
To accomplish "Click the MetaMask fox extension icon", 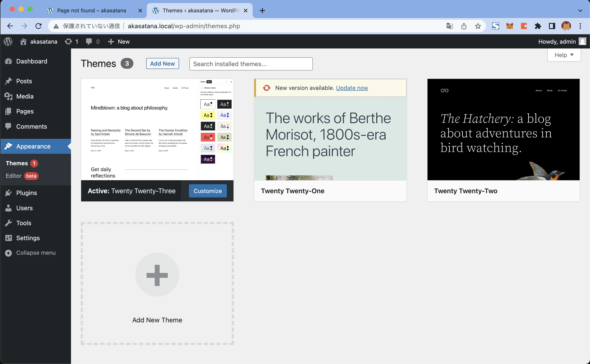I will click(x=510, y=26).
